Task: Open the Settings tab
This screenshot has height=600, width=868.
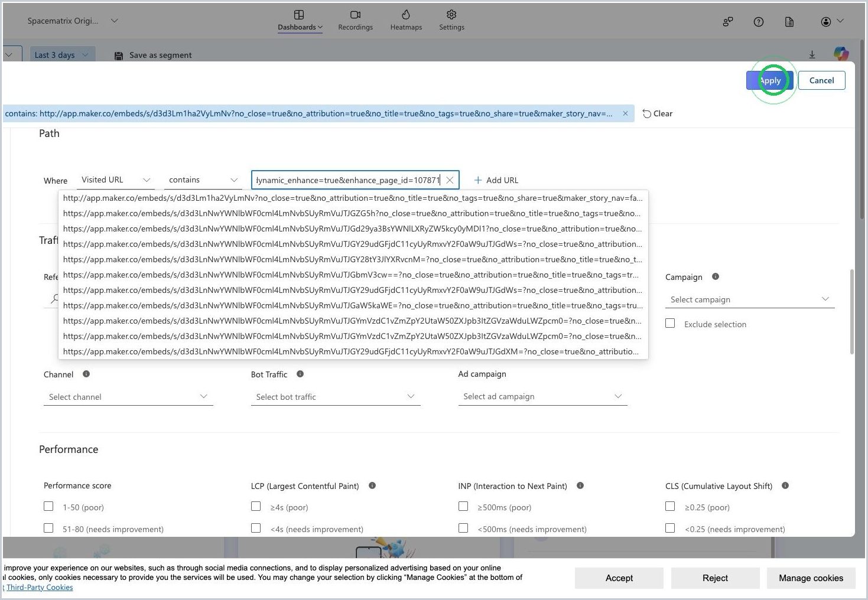Action: click(451, 21)
